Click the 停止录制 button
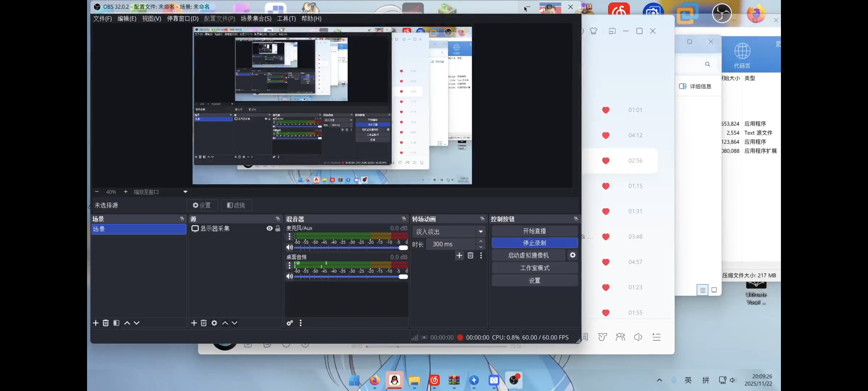Image resolution: width=868 pixels, height=391 pixels. point(534,243)
